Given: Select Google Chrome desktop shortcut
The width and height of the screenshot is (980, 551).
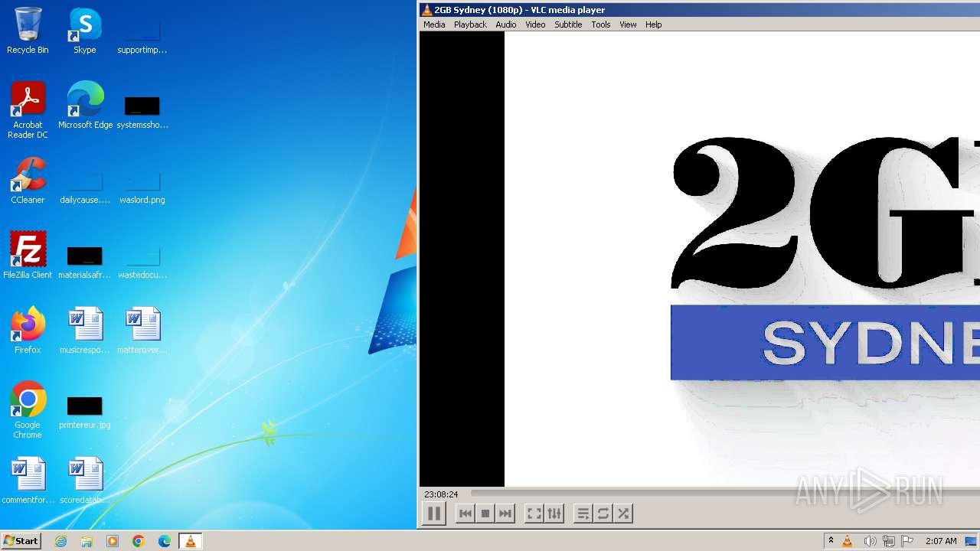Looking at the screenshot, I should pos(28,410).
